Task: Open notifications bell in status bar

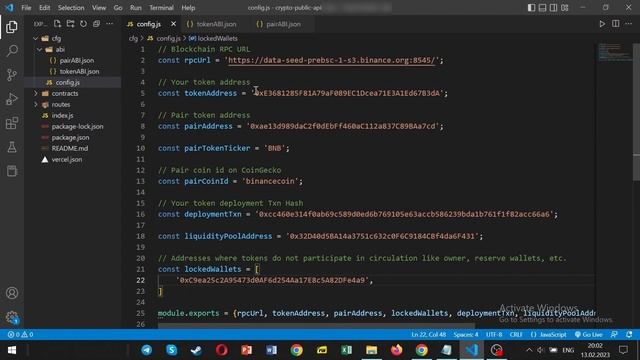Action: [629, 335]
